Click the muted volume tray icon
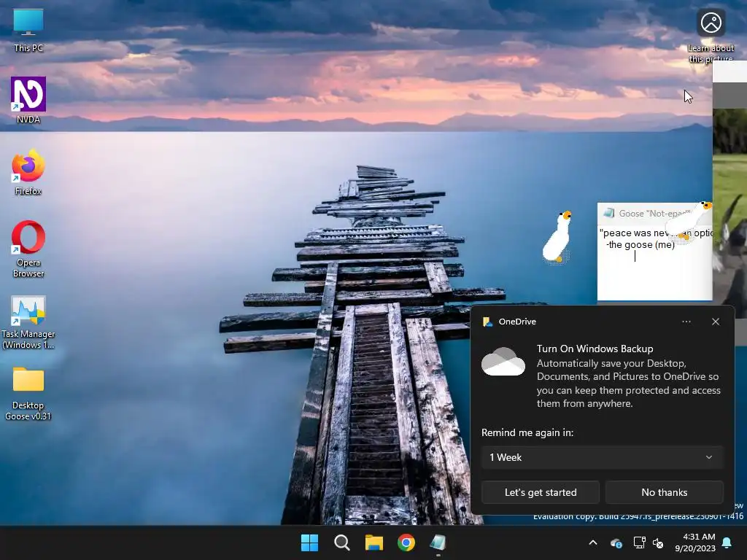 (x=658, y=542)
